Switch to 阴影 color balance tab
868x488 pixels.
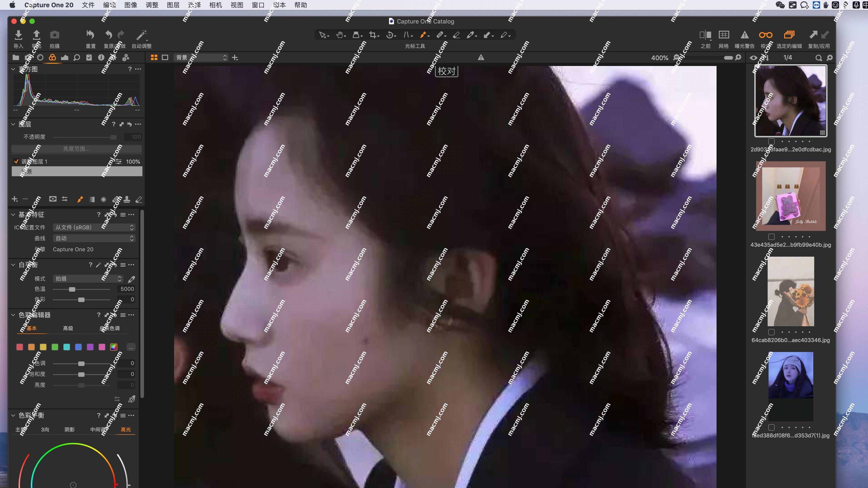[x=69, y=430]
